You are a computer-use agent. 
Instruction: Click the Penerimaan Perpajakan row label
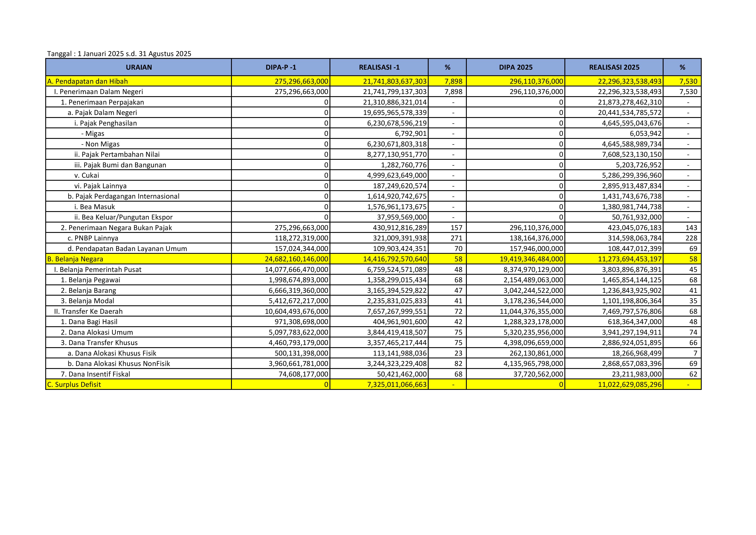[x=102, y=102]
